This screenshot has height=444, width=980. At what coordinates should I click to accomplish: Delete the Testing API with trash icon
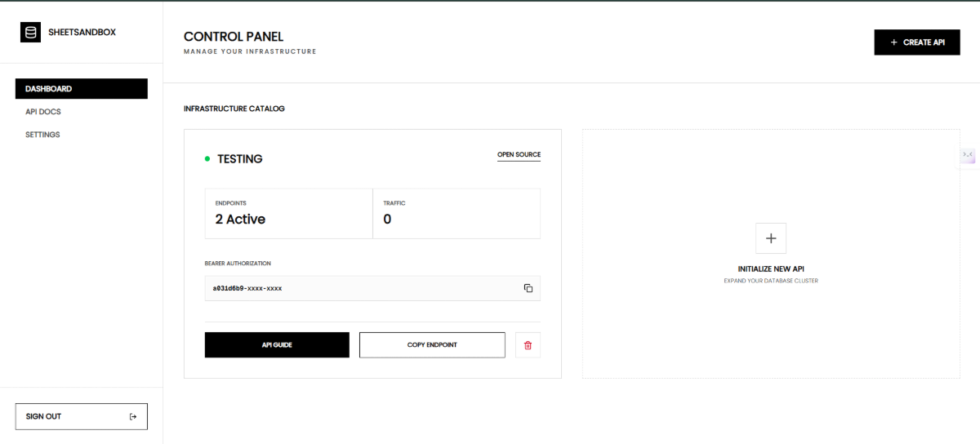528,345
